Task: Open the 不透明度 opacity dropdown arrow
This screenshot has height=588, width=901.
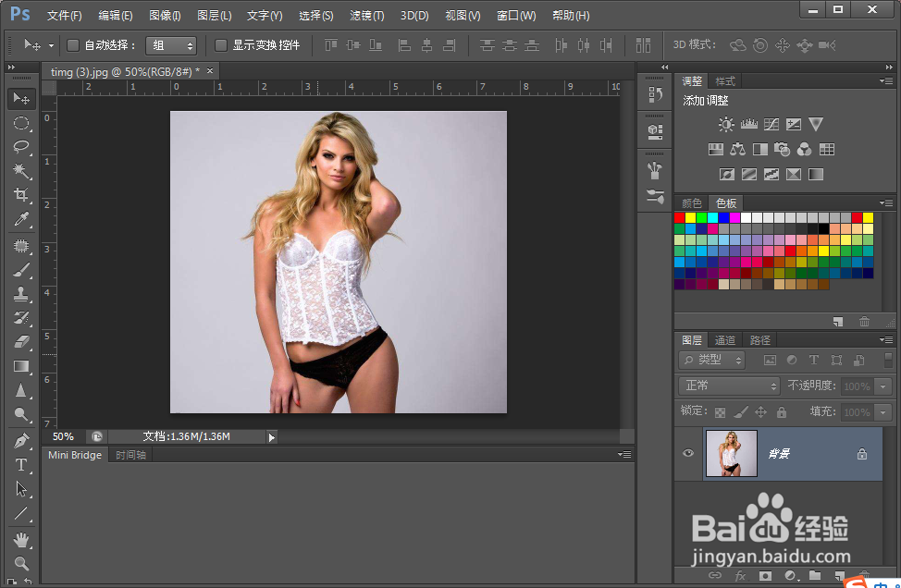Action: point(882,386)
